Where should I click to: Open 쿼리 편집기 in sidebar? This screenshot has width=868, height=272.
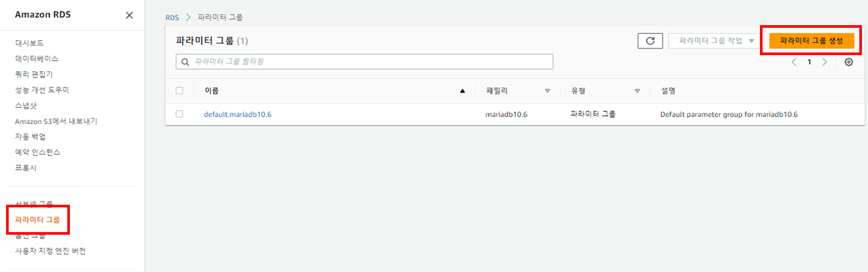(34, 74)
